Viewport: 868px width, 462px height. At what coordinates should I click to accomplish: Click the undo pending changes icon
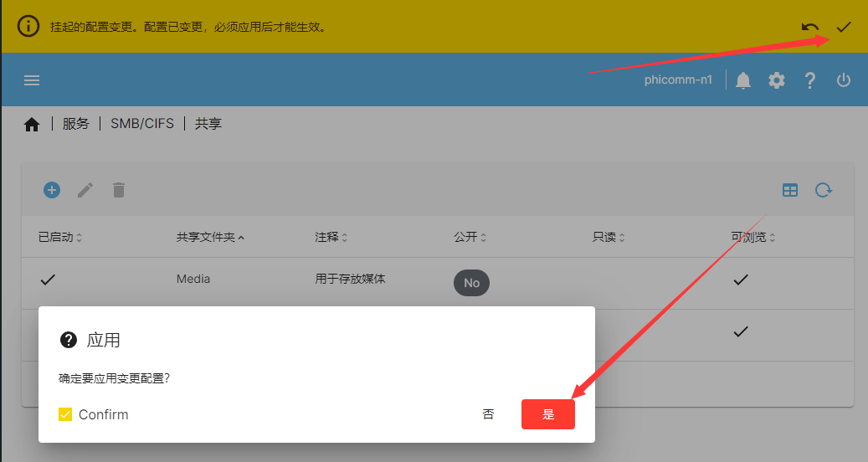(810, 27)
